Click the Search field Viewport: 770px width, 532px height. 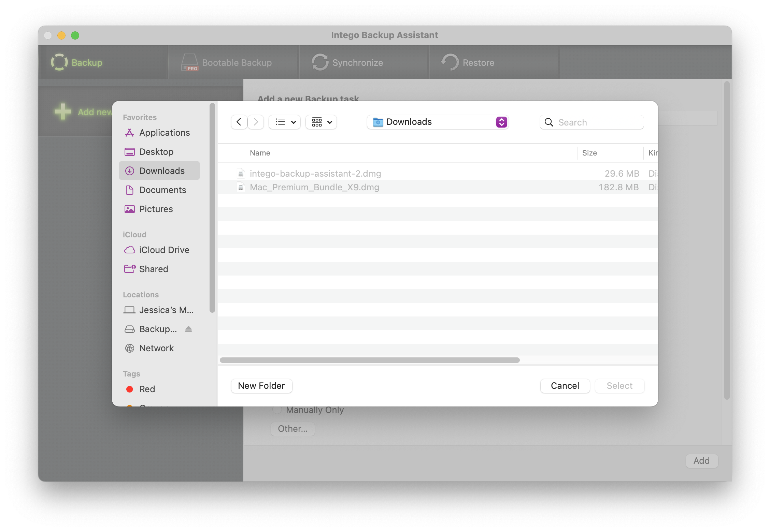click(592, 122)
